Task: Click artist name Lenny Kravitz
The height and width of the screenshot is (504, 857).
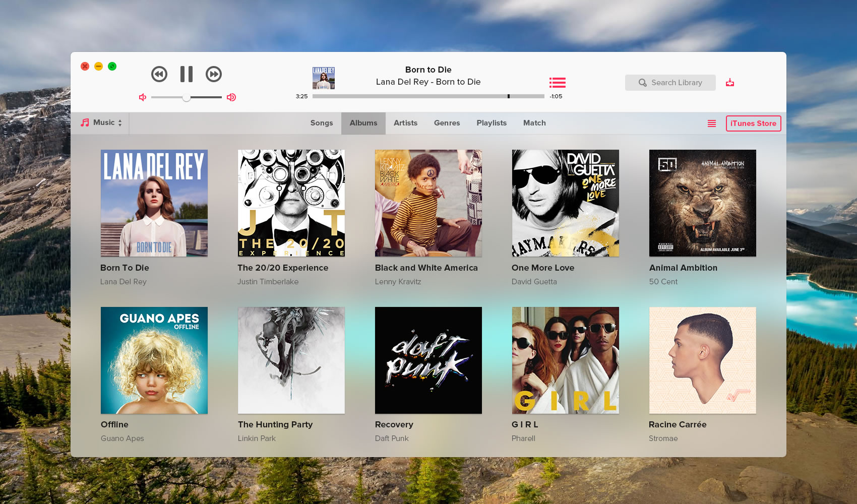Action: coord(398,282)
